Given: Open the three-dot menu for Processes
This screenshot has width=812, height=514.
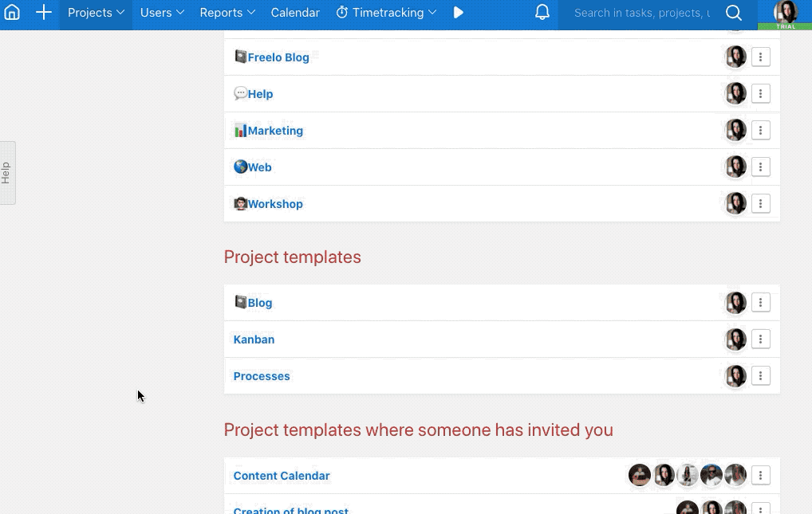Looking at the screenshot, I should (760, 376).
